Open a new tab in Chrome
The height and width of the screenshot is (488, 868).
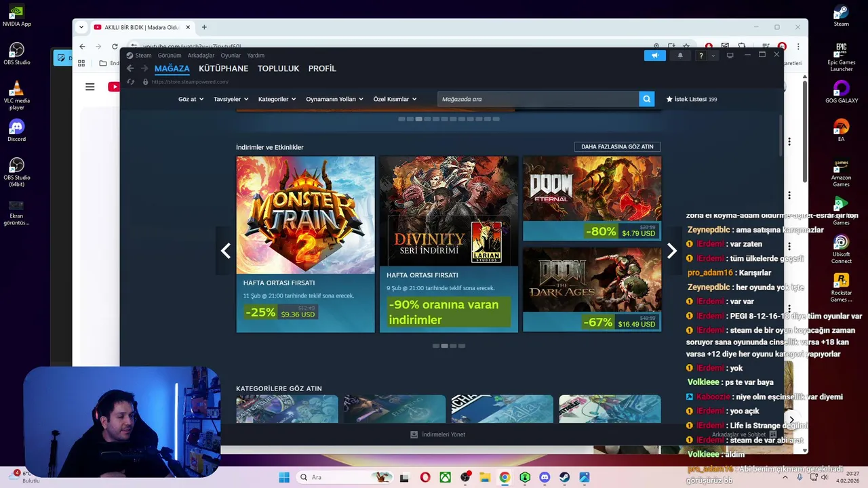coord(204,27)
